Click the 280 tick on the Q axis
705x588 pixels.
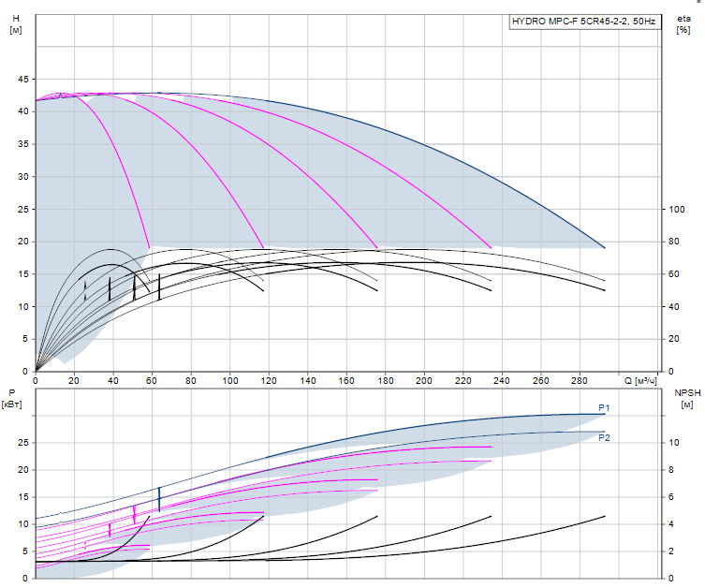580,381
